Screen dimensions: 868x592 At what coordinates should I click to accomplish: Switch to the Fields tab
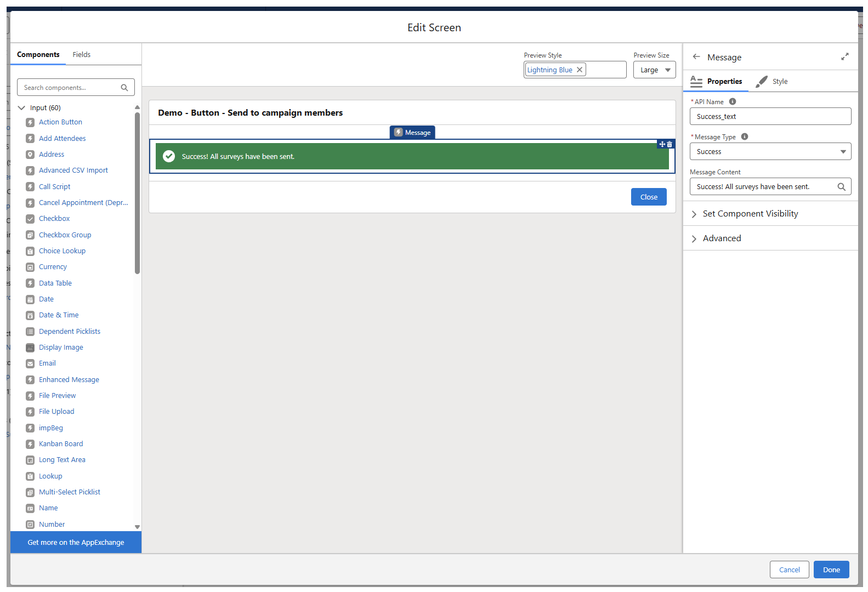point(81,55)
